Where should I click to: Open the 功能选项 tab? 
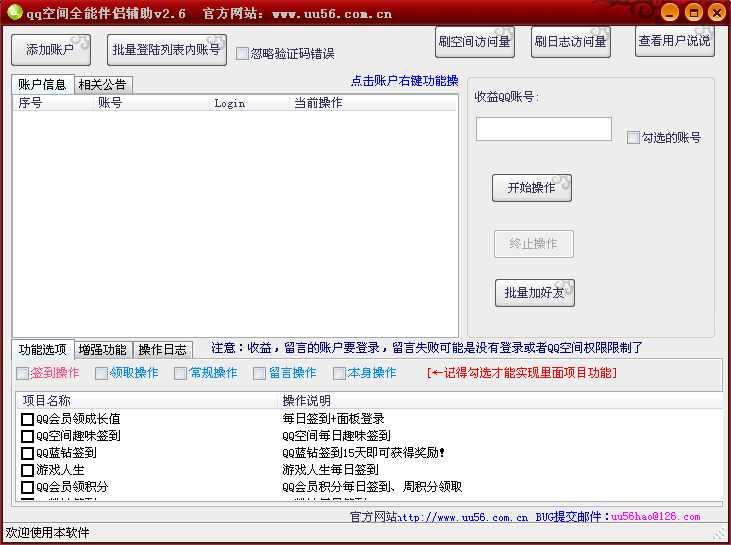pos(42,349)
